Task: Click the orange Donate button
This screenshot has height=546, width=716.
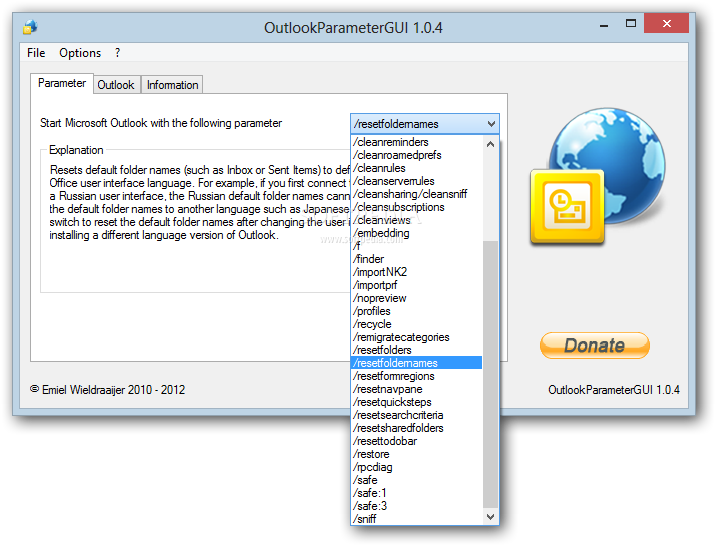Action: (595, 345)
